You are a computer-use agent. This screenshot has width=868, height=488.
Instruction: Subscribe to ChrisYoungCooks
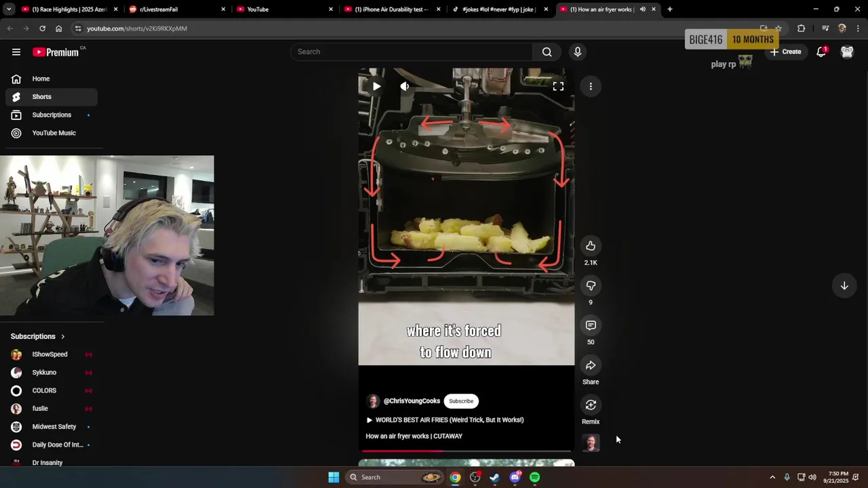pyautogui.click(x=461, y=401)
